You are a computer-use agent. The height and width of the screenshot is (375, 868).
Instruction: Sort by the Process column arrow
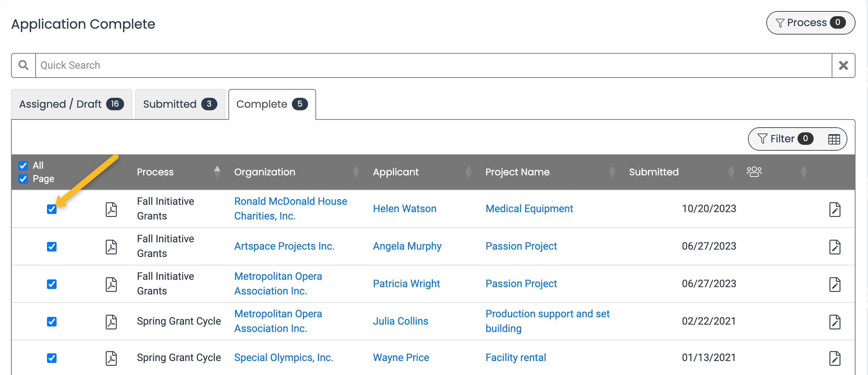pyautogui.click(x=217, y=171)
